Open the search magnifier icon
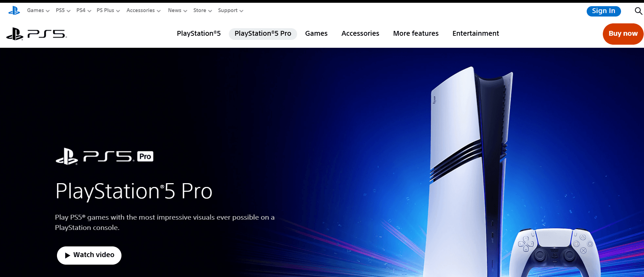Screen dimensions: 644x277 tap(638, 11)
